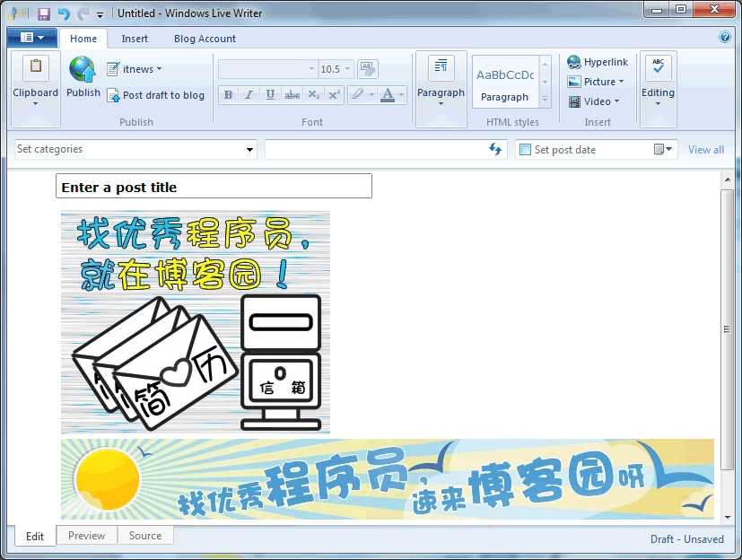Check the Set post date checkbox

525,150
